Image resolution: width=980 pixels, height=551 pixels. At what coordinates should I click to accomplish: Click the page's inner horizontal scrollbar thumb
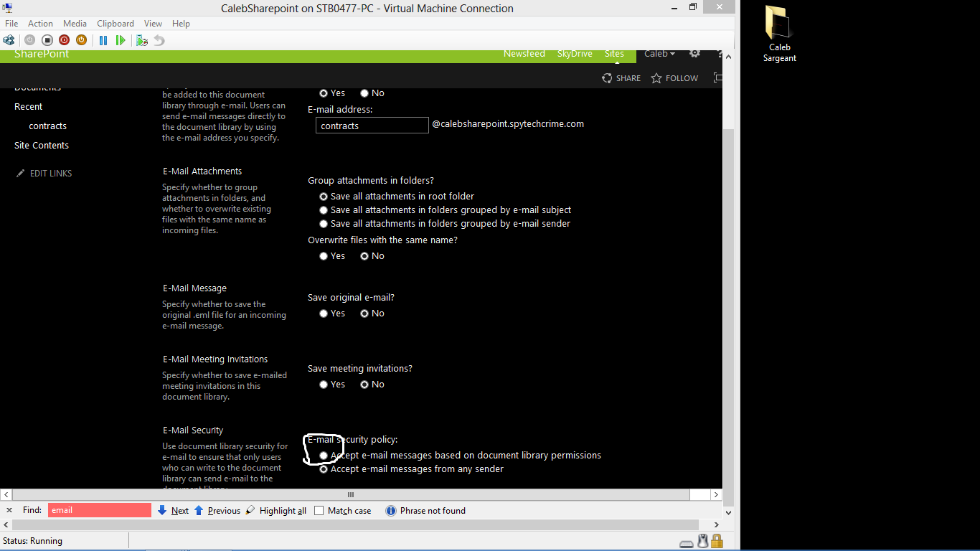click(x=351, y=495)
